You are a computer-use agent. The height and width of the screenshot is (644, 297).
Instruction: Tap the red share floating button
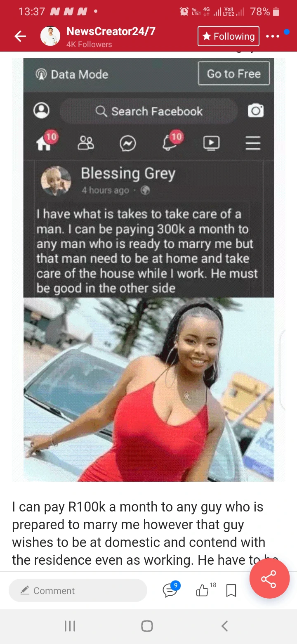tap(270, 579)
